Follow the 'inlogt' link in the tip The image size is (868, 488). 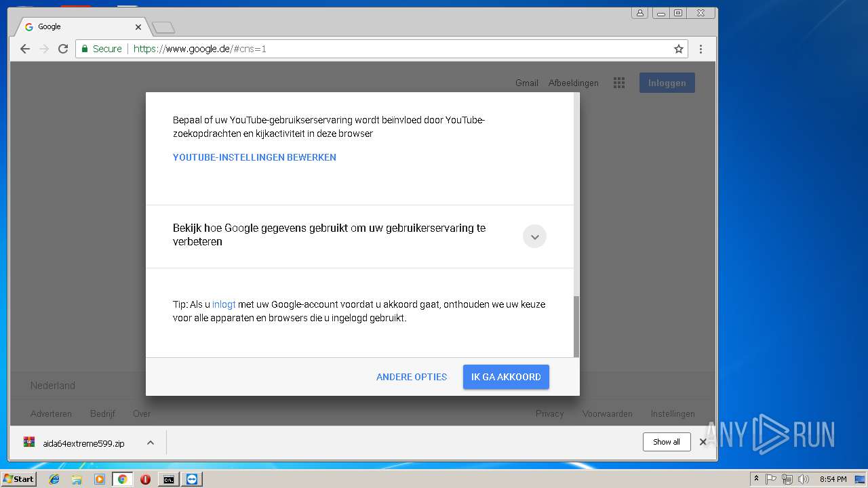coord(224,304)
